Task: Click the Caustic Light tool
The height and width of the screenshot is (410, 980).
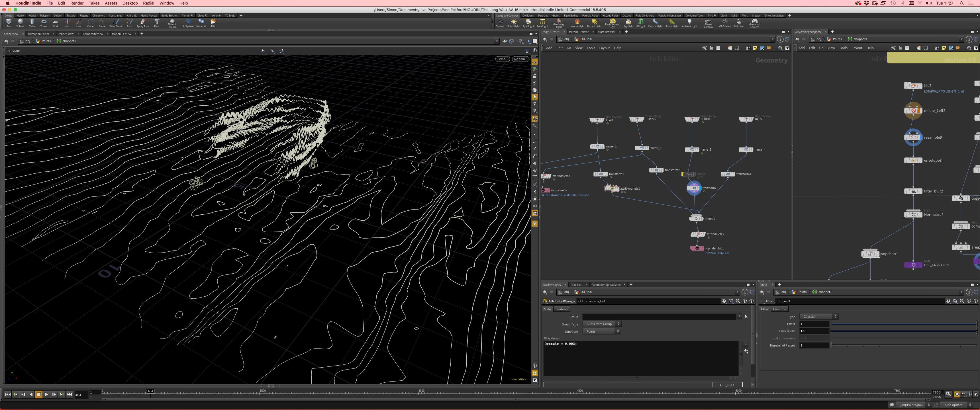Action: 655,23
